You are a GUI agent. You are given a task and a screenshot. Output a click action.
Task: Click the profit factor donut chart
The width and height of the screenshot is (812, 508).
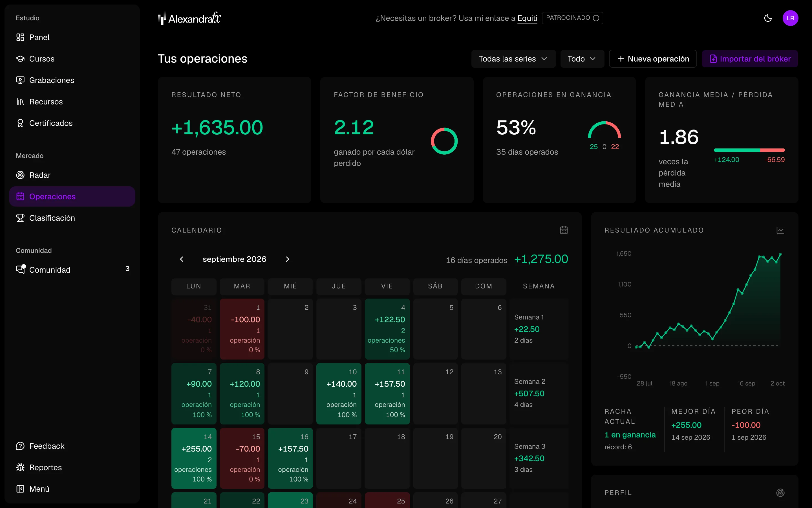pos(444,141)
